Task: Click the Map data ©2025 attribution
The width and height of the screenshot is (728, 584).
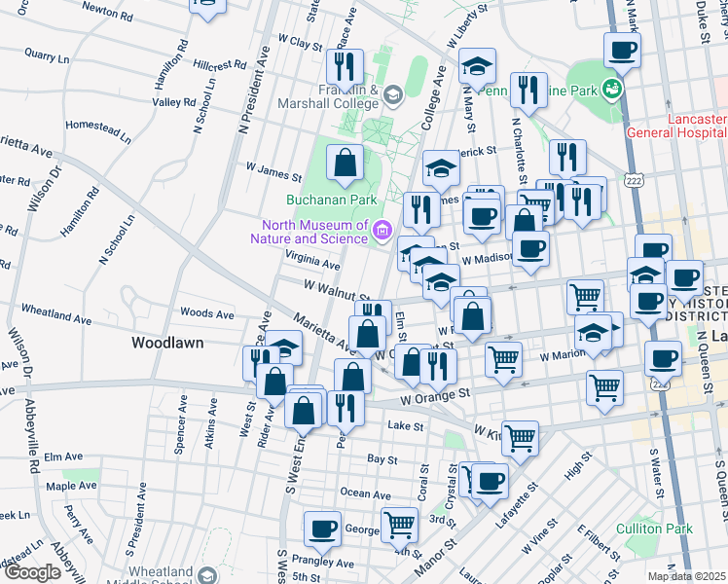Action: (x=687, y=576)
